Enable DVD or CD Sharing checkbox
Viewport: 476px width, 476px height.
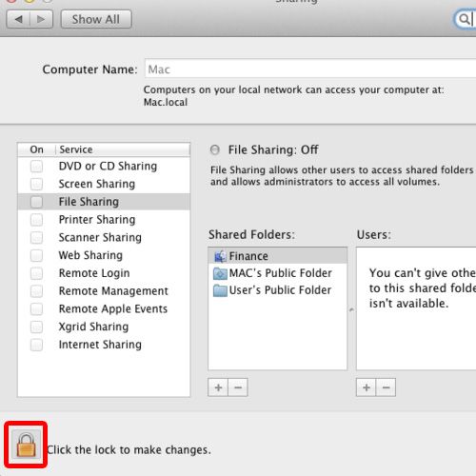(36, 166)
